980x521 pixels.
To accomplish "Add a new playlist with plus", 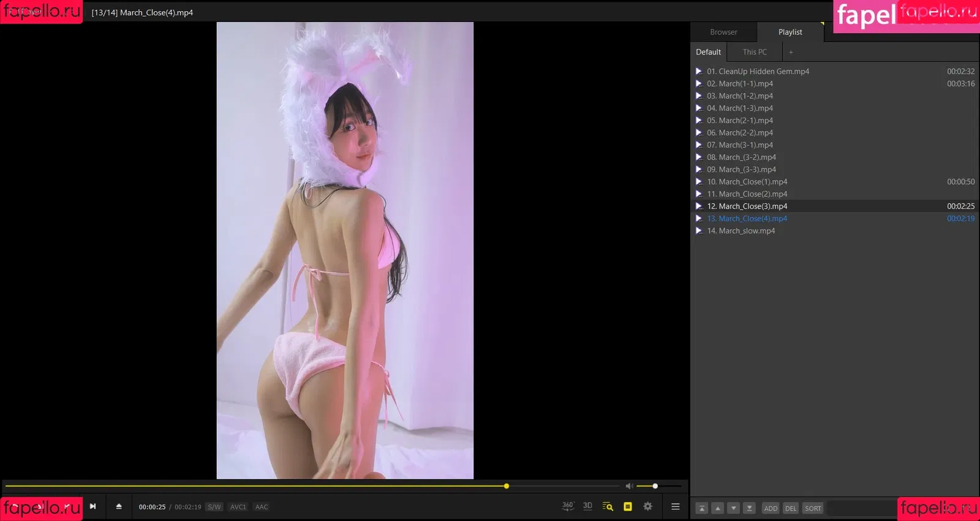I will tap(791, 52).
